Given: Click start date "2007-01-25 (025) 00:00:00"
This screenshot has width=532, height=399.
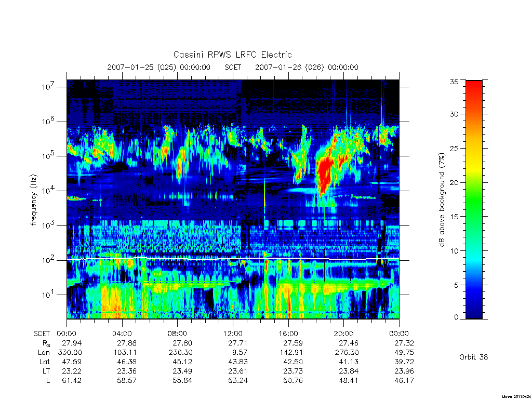Looking at the screenshot, I should (159, 67).
